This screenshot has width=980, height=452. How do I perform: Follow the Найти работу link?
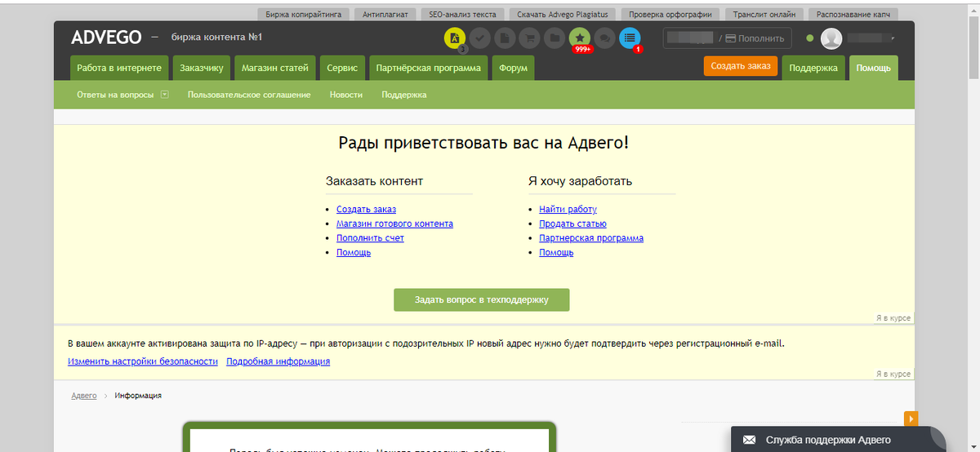point(568,210)
